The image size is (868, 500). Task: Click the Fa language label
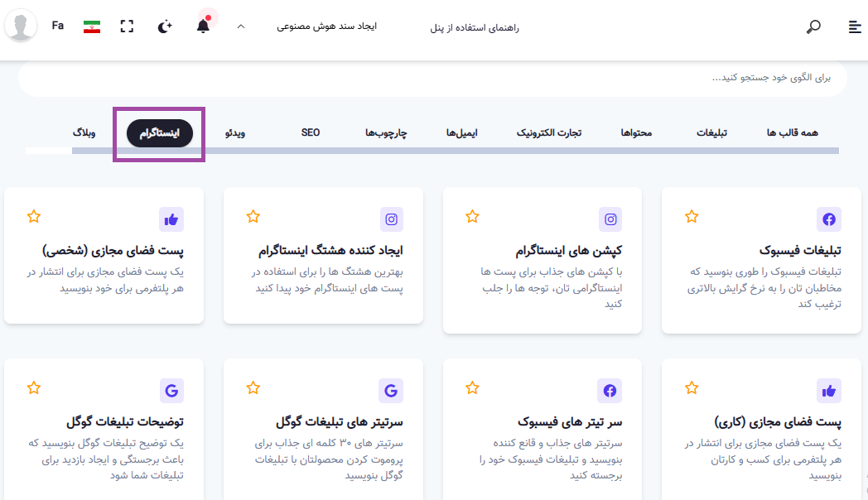58,26
